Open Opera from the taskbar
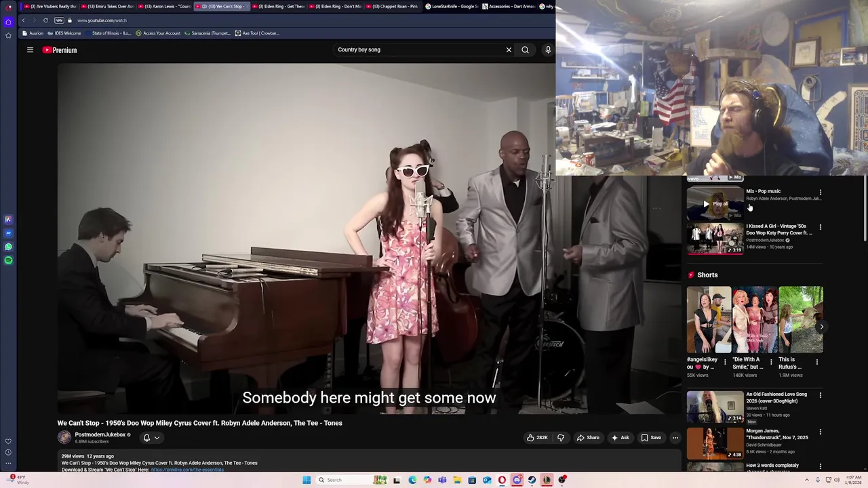868x488 pixels. click(502, 480)
